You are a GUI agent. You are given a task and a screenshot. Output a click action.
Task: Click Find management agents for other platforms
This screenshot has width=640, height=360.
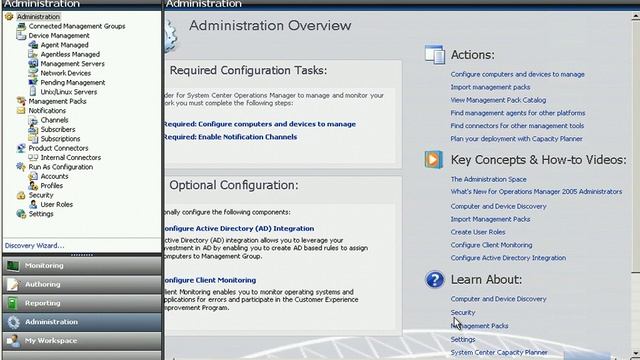tap(518, 113)
